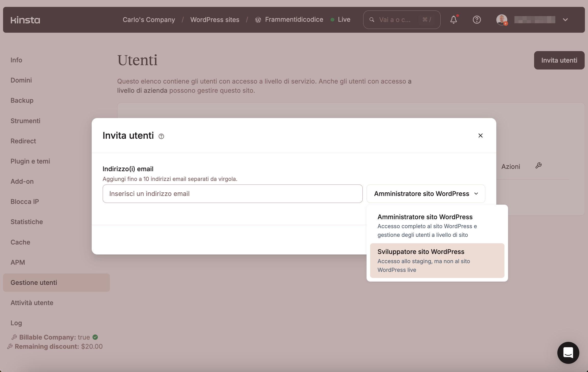Screen dimensions: 588x372
Task: Open the role dropdown Amministratore sito WordPress
Action: click(426, 194)
